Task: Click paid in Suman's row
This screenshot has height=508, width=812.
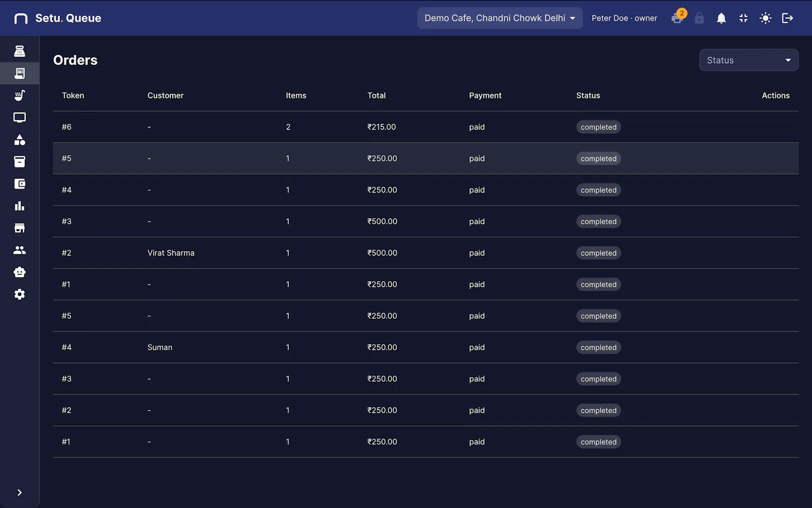Action: [477, 347]
